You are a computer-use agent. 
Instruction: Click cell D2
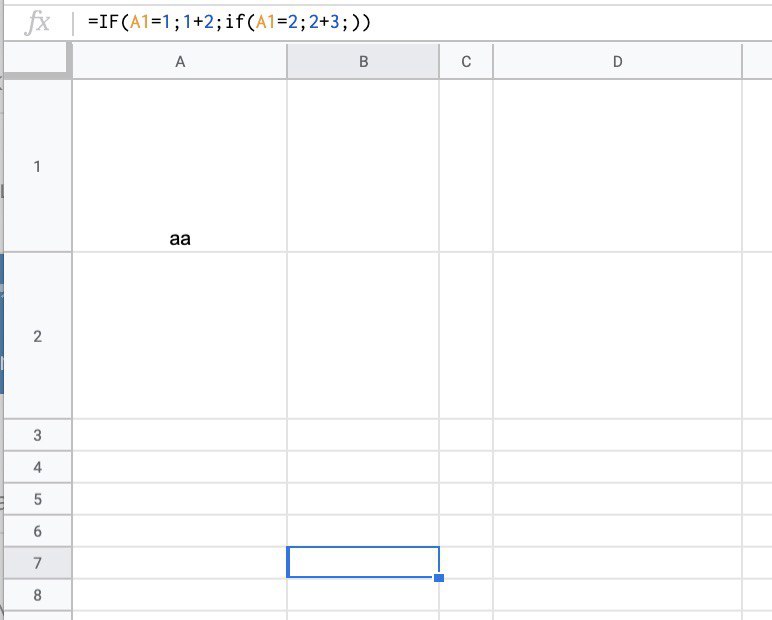(x=617, y=336)
